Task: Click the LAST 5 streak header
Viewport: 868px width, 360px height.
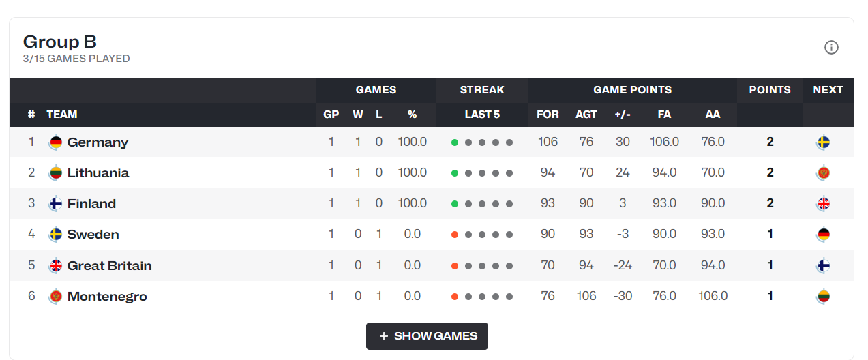Action: (x=482, y=115)
